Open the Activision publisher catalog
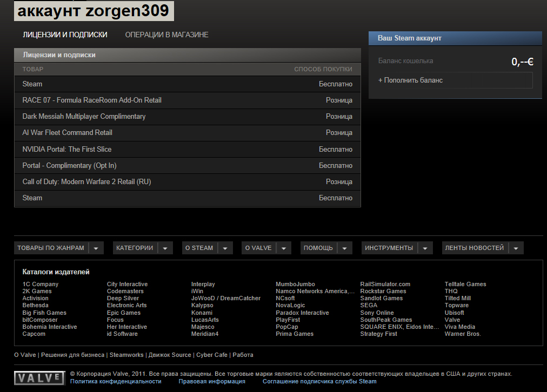The image size is (547, 392). tap(36, 298)
